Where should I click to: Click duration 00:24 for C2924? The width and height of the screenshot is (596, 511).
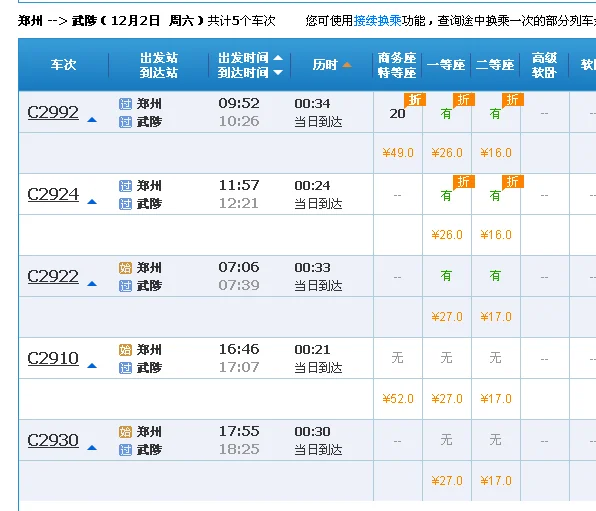[x=312, y=186]
